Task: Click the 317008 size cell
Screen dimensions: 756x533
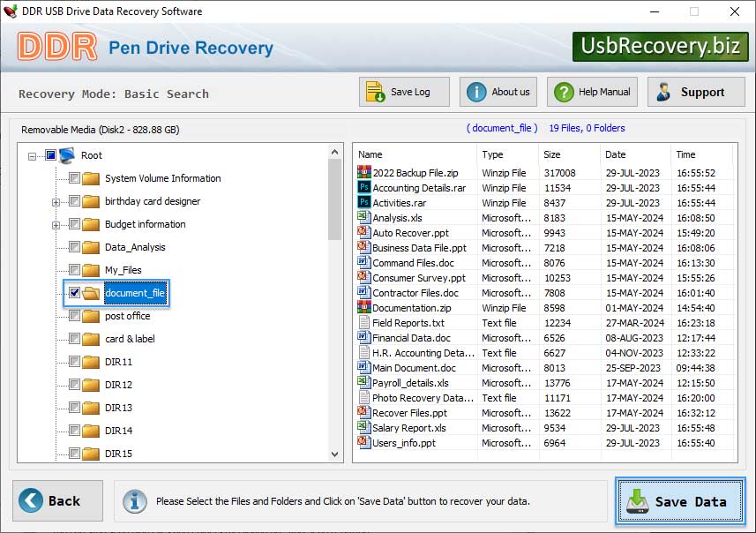Action: (x=559, y=173)
